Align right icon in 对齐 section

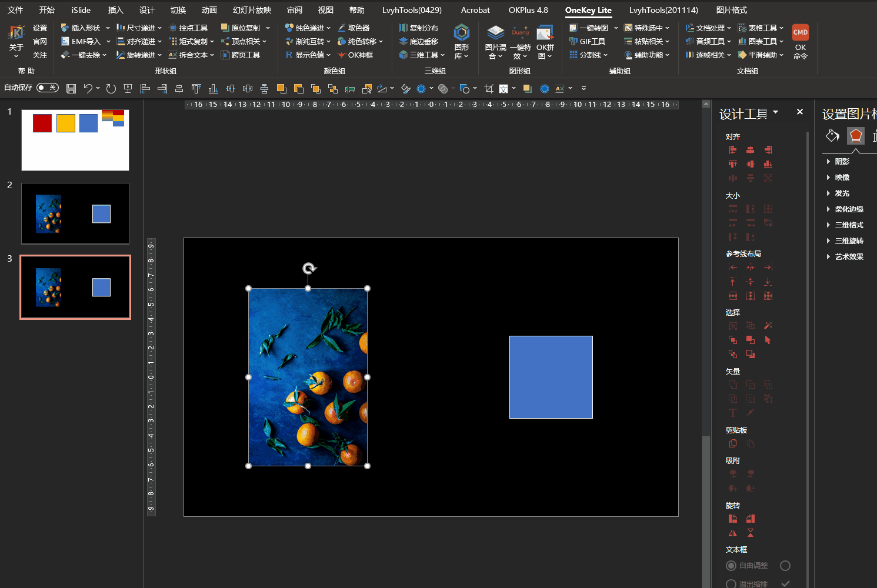(768, 150)
